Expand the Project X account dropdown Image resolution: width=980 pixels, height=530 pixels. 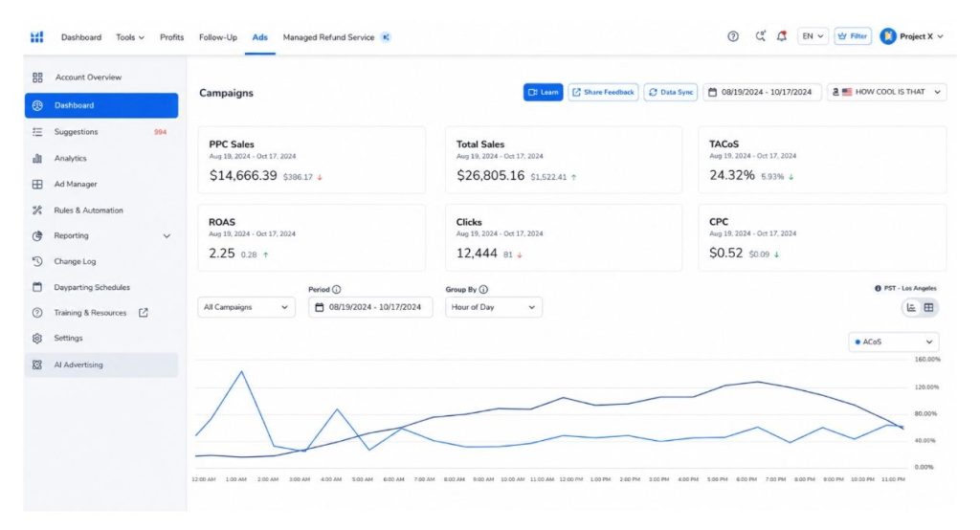coord(940,36)
